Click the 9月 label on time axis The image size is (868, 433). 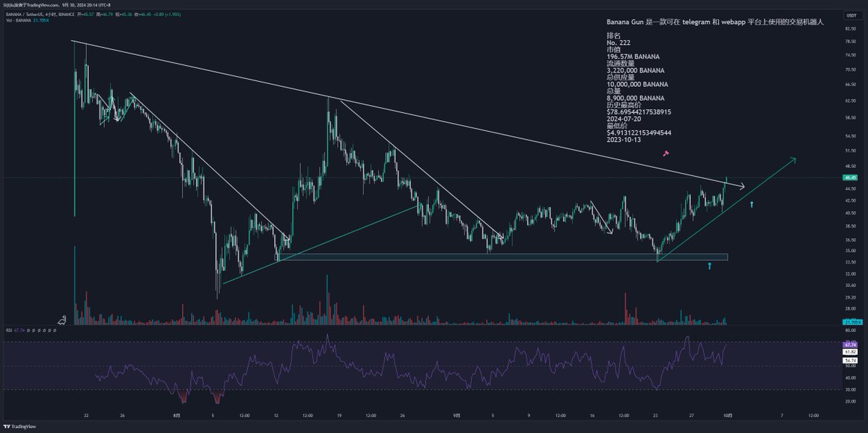point(456,416)
